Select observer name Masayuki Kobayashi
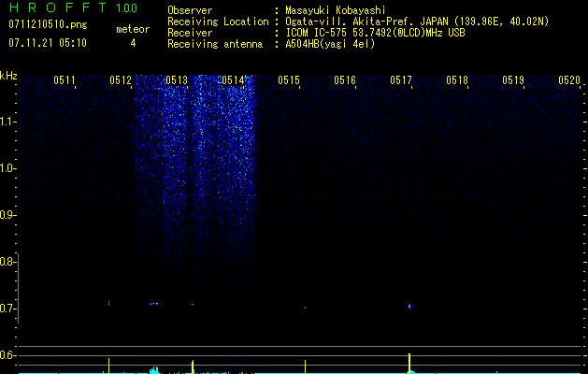 tap(336, 10)
